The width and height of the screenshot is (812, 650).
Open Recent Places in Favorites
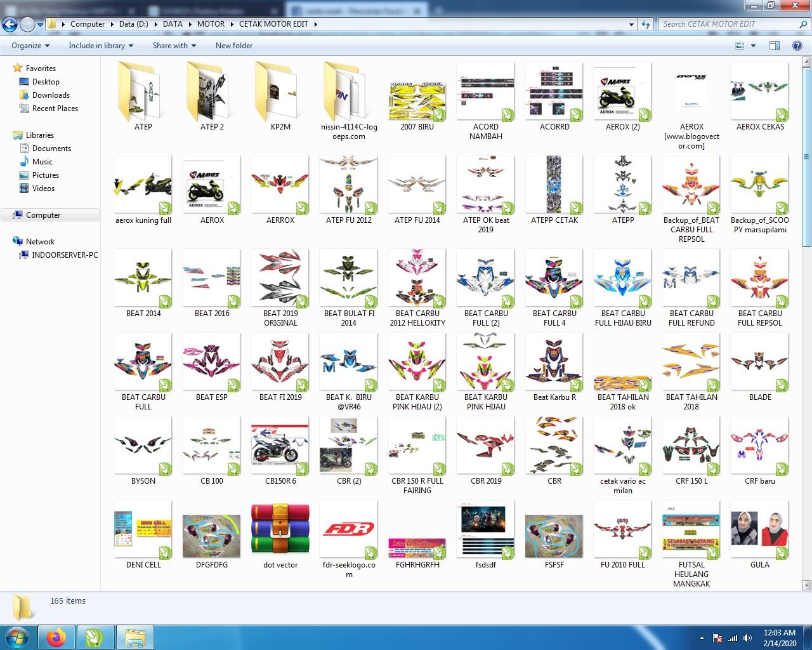55,109
